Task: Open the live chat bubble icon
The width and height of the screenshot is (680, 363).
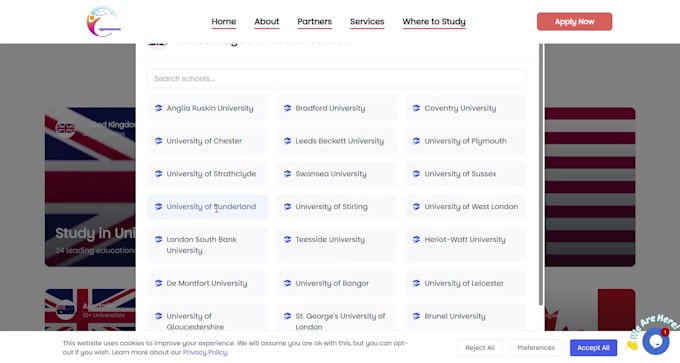Action: point(656,341)
